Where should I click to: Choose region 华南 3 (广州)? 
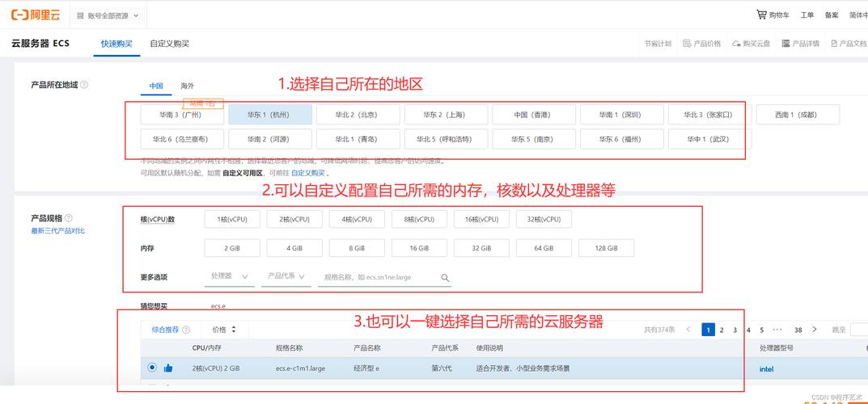(x=182, y=115)
